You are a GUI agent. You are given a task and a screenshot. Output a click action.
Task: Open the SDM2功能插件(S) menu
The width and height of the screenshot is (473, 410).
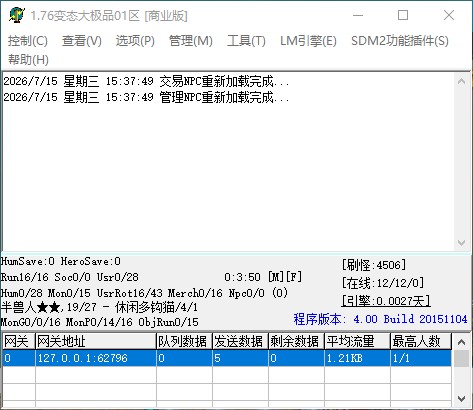coord(400,41)
